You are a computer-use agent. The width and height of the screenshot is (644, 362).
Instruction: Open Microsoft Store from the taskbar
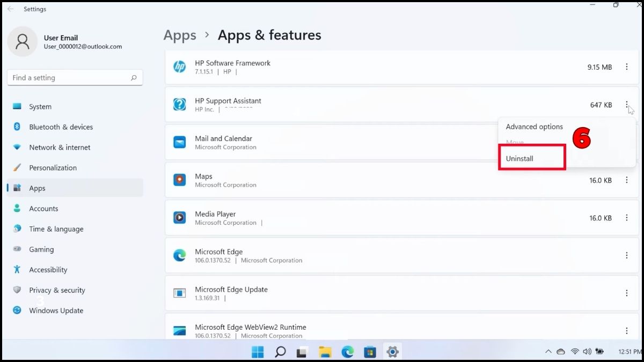(x=370, y=352)
